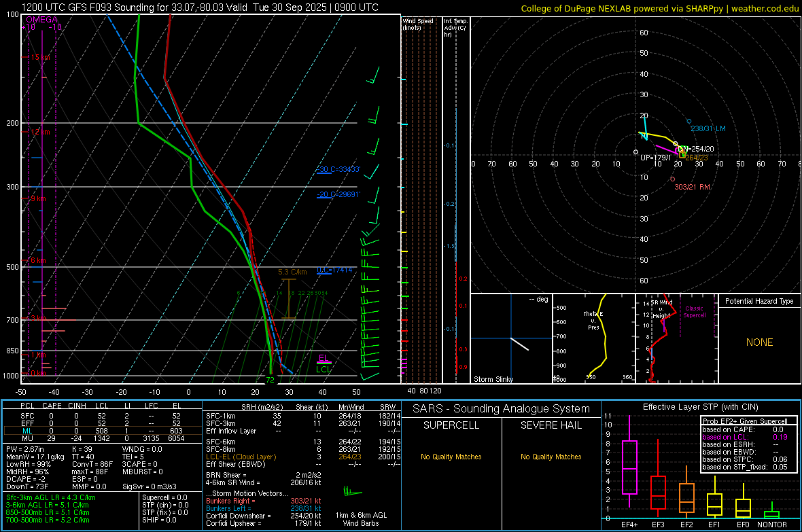Click the Corfidi Upshear vector row

[x=264, y=523]
